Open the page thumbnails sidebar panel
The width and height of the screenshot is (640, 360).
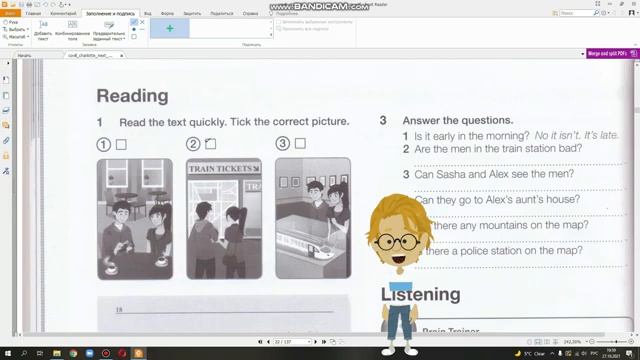point(6,96)
